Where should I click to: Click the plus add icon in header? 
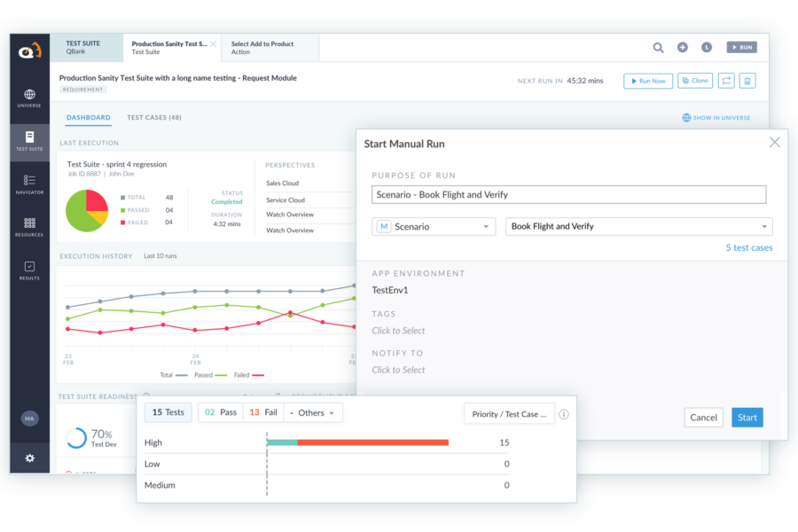click(x=682, y=48)
